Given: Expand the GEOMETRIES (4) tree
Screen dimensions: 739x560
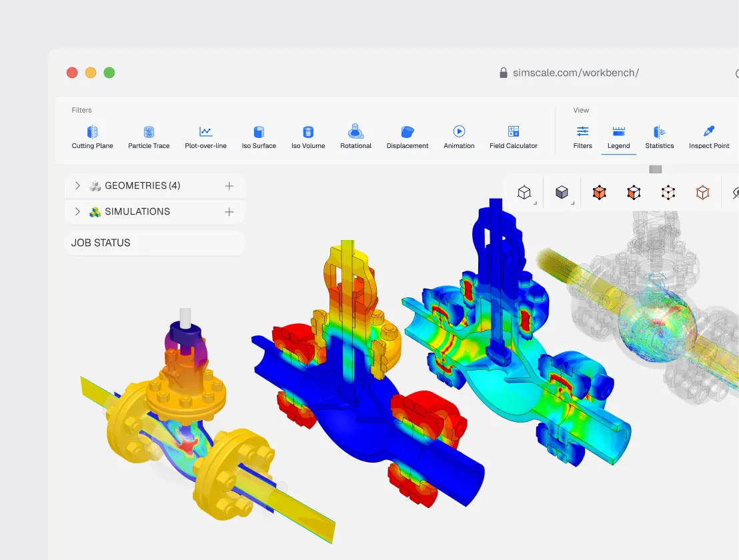Looking at the screenshot, I should coord(77,185).
